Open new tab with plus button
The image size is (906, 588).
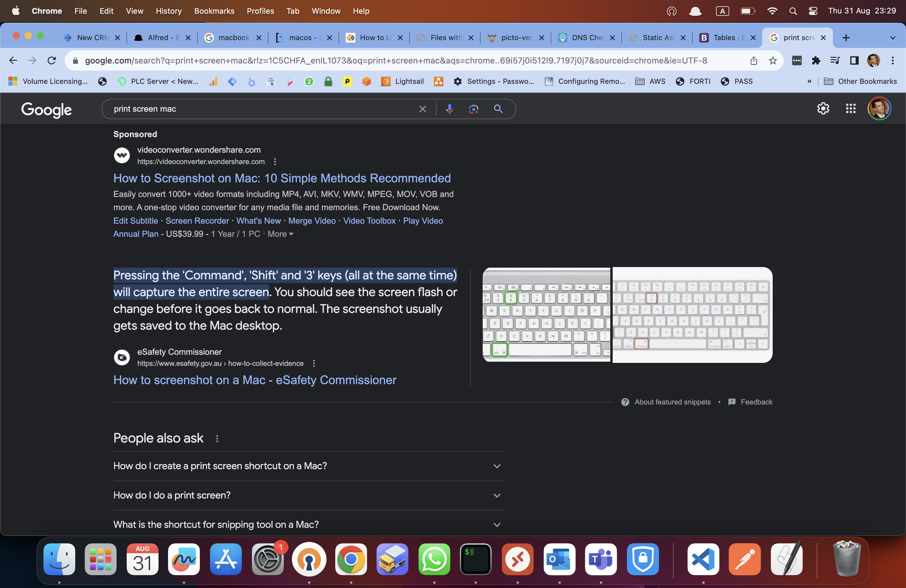[846, 38]
